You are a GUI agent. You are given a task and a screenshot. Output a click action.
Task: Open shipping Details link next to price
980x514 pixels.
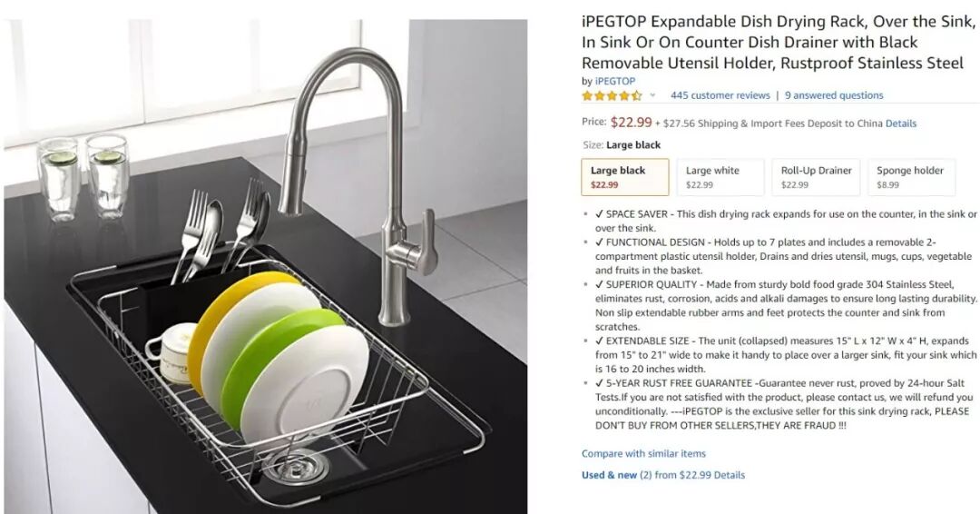click(901, 124)
